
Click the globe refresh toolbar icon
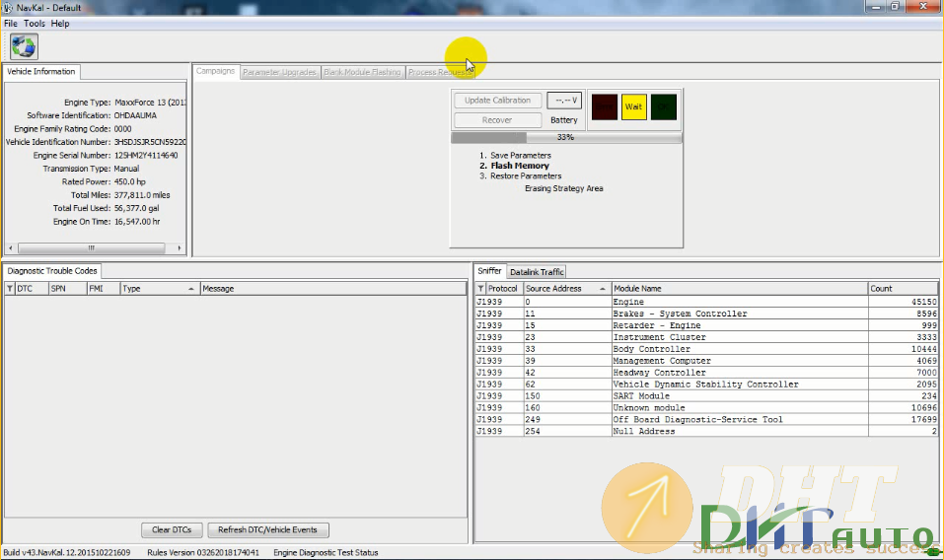click(x=24, y=46)
